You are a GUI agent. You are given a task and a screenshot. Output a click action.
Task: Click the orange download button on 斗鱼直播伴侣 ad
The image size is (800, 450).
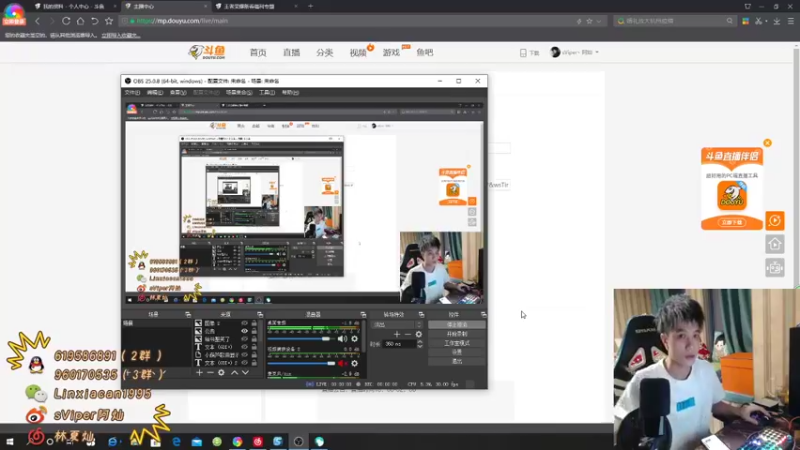click(x=732, y=222)
